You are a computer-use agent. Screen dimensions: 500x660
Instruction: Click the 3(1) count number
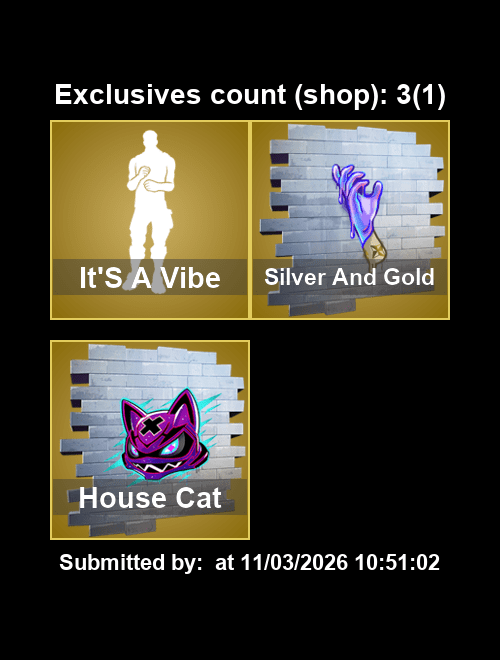[x=421, y=95]
